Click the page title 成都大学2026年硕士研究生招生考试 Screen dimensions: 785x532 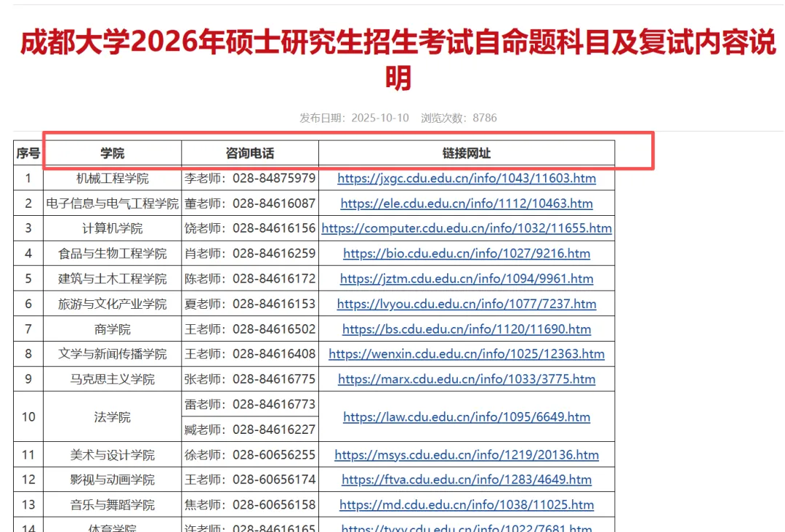[x=398, y=59]
